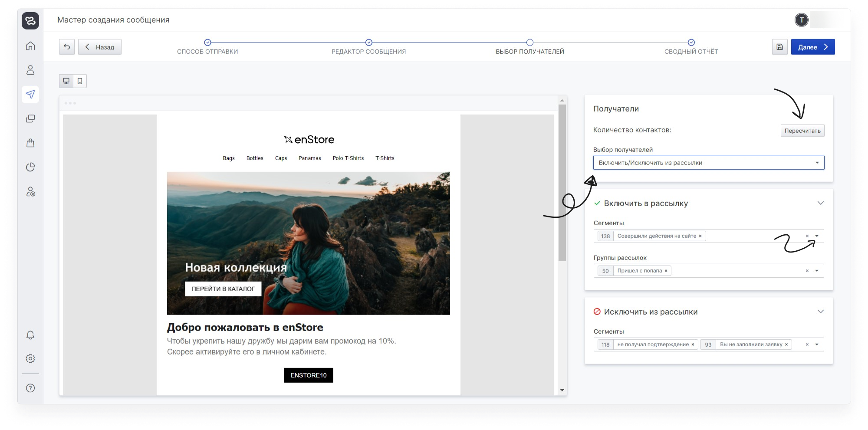Viewport: 868px width, 430px height.
Task: Open the shopping bag icon in sidebar
Action: (30, 143)
